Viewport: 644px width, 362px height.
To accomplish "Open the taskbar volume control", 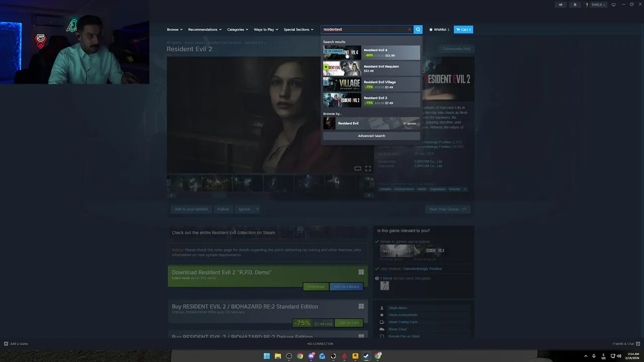I will [619, 356].
